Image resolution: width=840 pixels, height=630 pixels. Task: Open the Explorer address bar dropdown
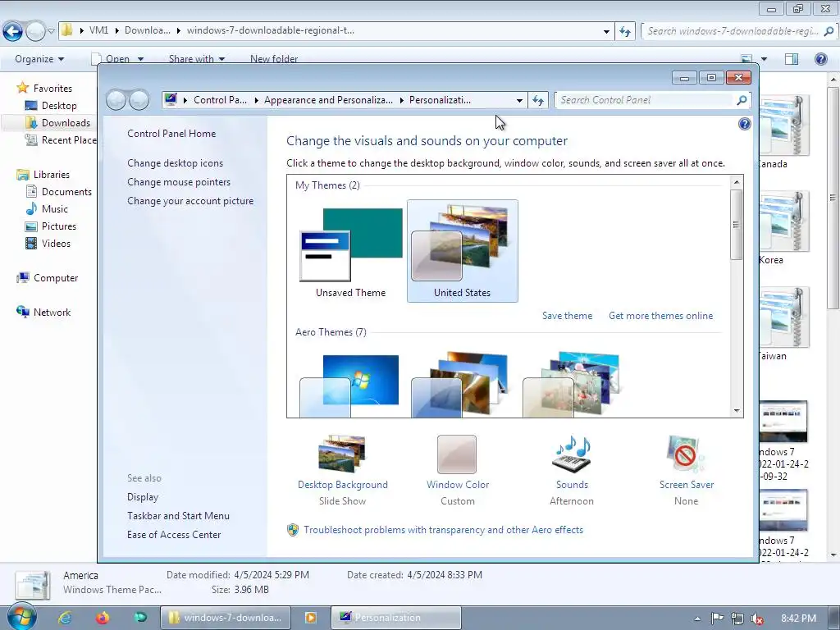[606, 31]
